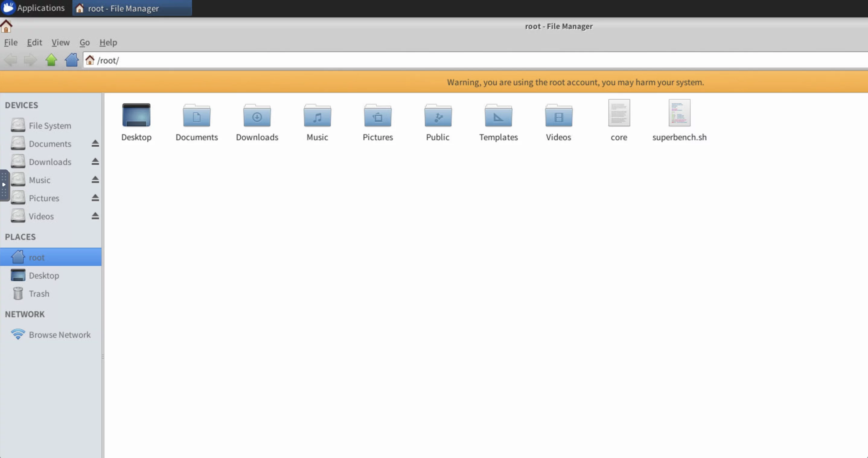This screenshot has width=868, height=458.
Task: Select the superbench.sh script file
Action: [679, 113]
